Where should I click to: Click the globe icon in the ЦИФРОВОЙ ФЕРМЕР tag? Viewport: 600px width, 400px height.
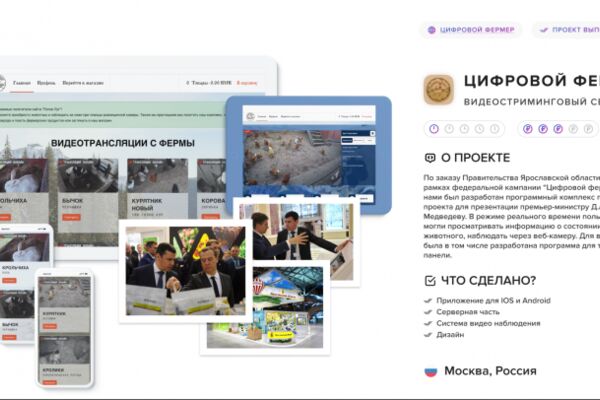(x=432, y=30)
